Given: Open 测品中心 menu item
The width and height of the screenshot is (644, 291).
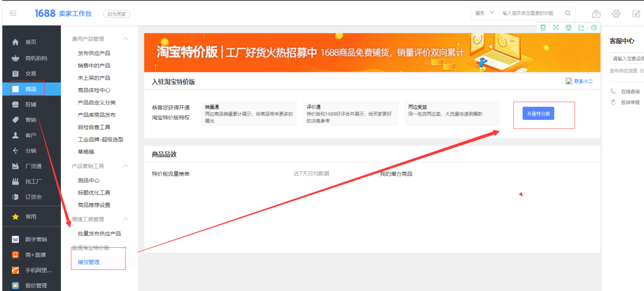Looking at the screenshot, I should click(x=89, y=180).
